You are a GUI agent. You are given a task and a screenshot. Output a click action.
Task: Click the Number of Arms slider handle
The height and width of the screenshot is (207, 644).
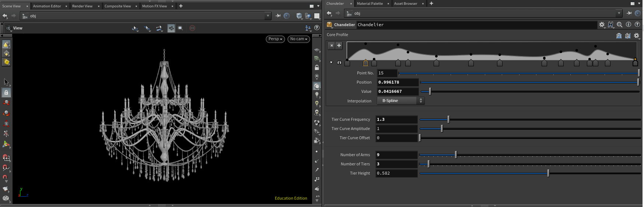pyautogui.click(x=456, y=155)
